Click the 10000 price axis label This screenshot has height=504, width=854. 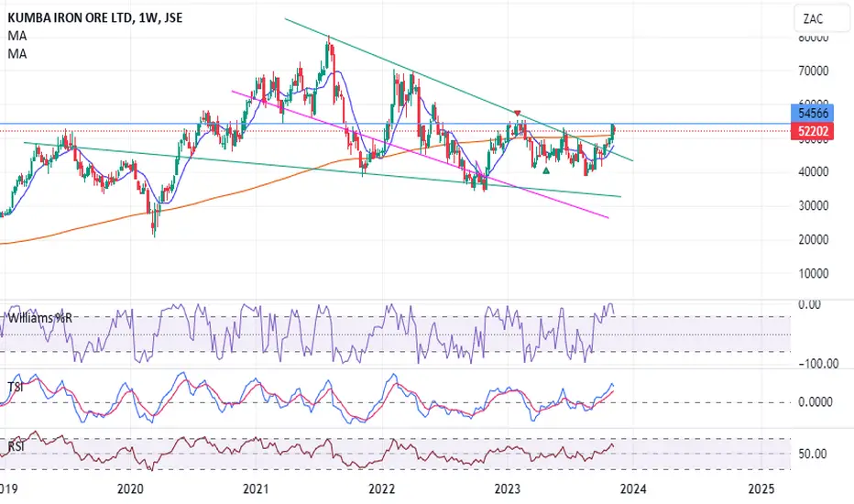click(813, 273)
